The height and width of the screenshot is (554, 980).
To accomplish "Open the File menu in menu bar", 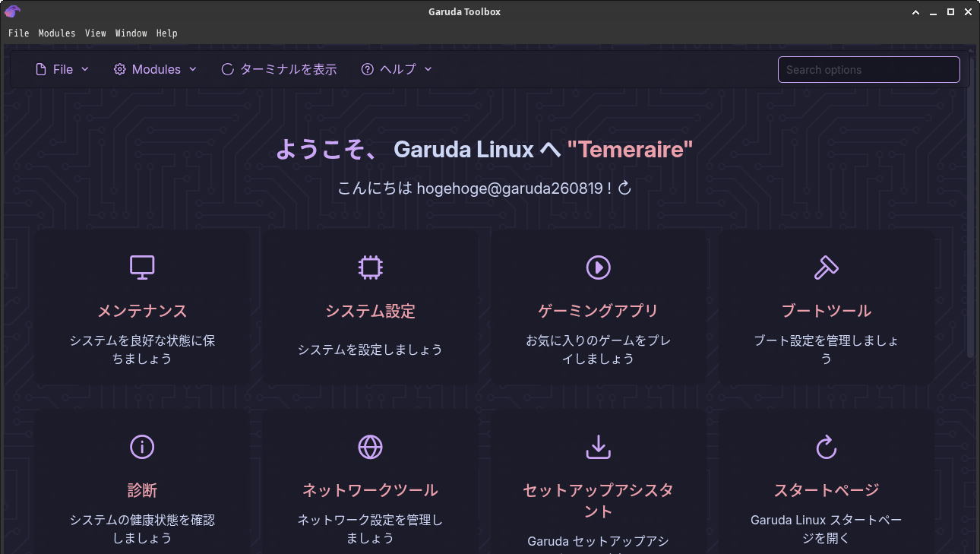I will (x=18, y=33).
